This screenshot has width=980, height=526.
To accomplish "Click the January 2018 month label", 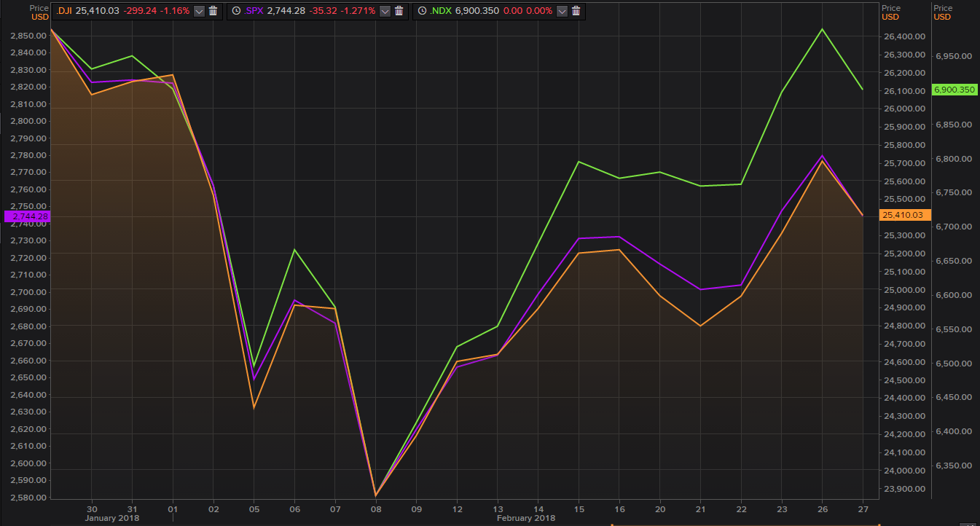I will (112, 518).
